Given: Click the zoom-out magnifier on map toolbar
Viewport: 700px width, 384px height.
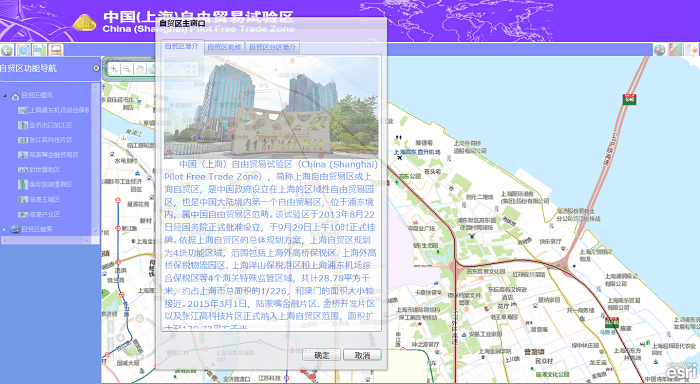Looking at the screenshot, I should click(127, 69).
